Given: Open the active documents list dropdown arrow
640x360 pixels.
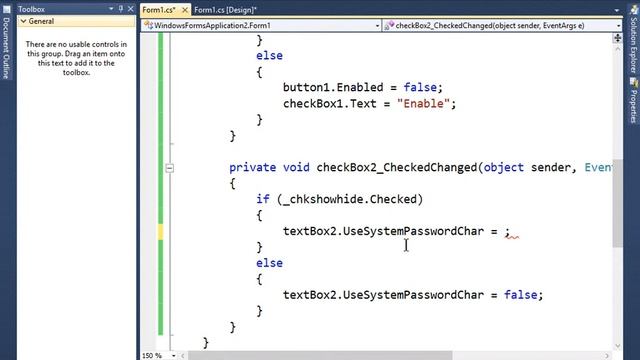Looking at the screenshot, I should (617, 10).
